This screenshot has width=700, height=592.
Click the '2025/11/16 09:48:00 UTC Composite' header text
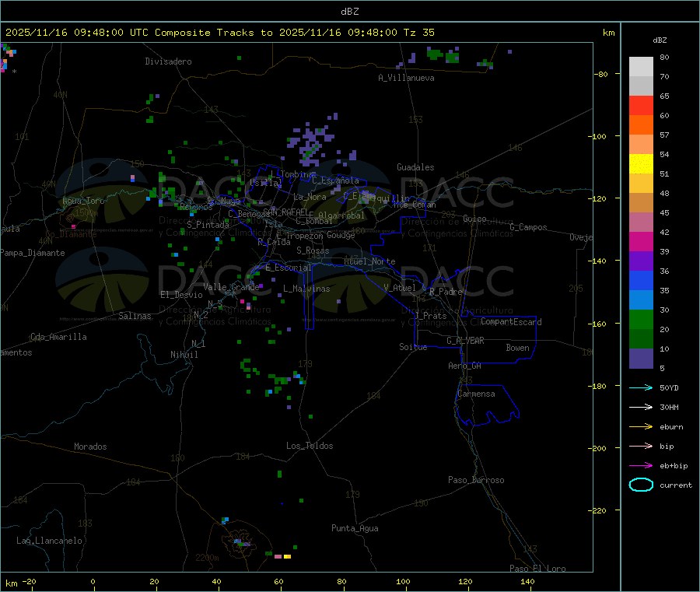click(x=107, y=33)
